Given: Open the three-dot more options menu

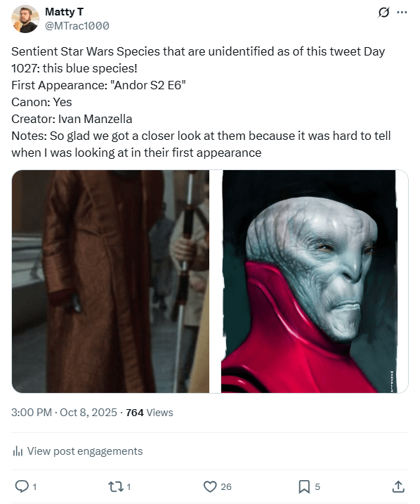Looking at the screenshot, I should click(x=402, y=13).
